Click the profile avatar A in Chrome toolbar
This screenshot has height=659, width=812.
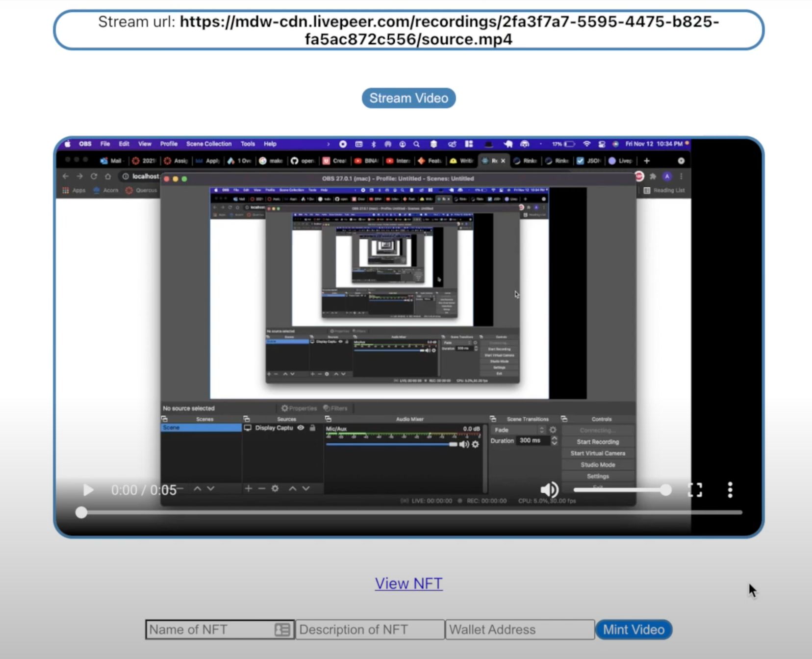tap(667, 176)
